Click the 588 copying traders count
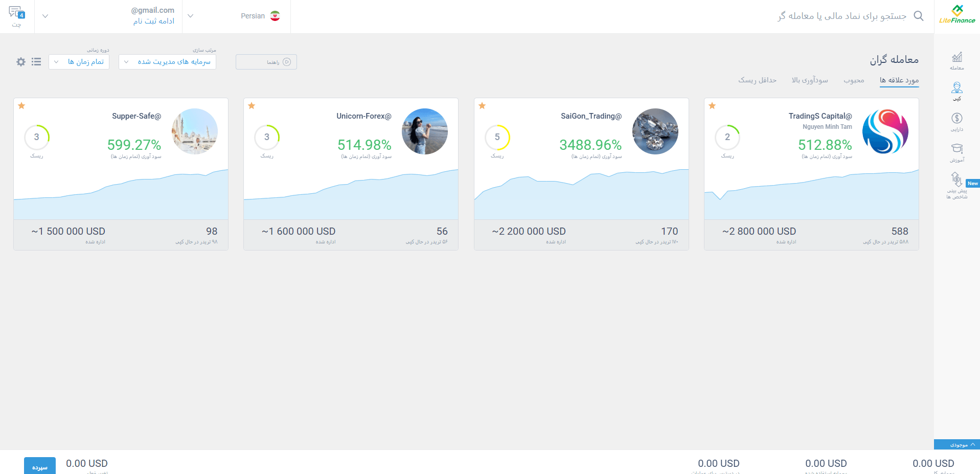980x474 pixels. pyautogui.click(x=900, y=231)
